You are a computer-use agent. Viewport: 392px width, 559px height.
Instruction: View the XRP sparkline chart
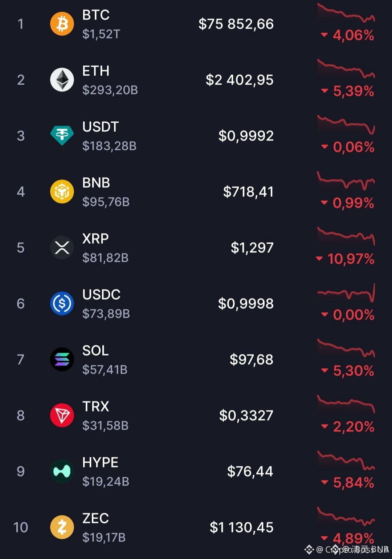click(346, 236)
